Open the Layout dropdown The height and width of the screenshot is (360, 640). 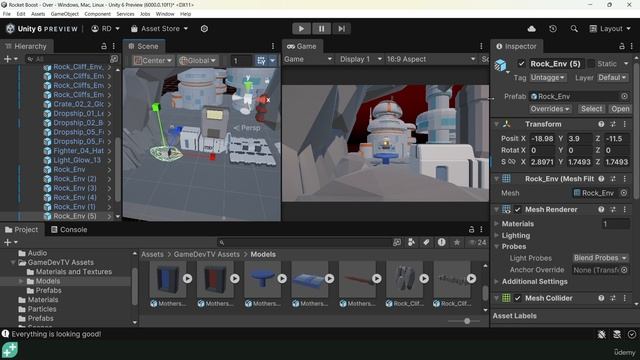pos(610,29)
